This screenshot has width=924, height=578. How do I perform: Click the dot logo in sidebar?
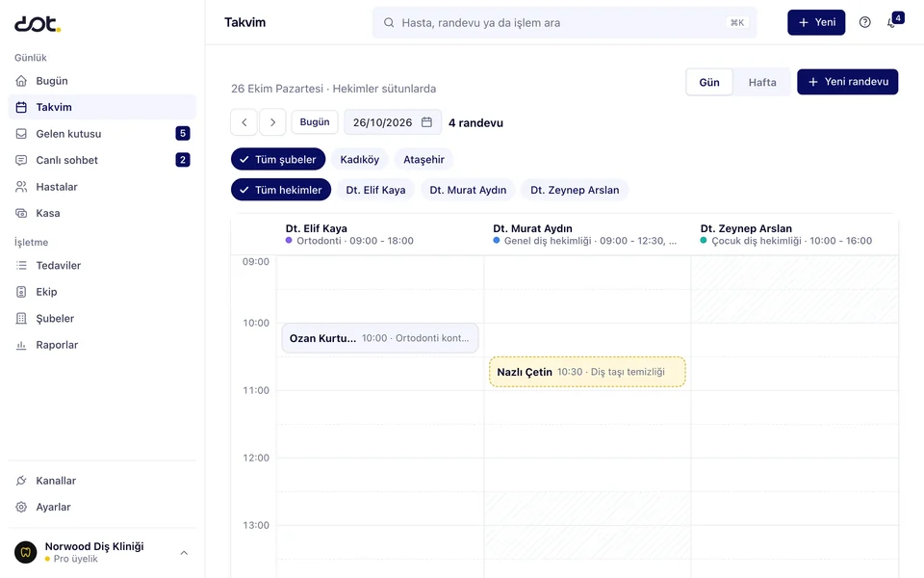pos(38,23)
